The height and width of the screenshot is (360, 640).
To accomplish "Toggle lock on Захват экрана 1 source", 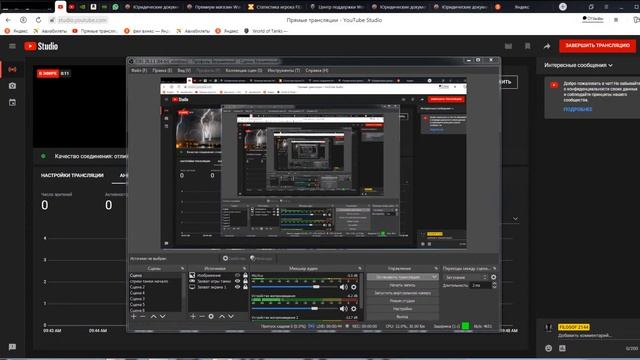I will [x=245, y=287].
